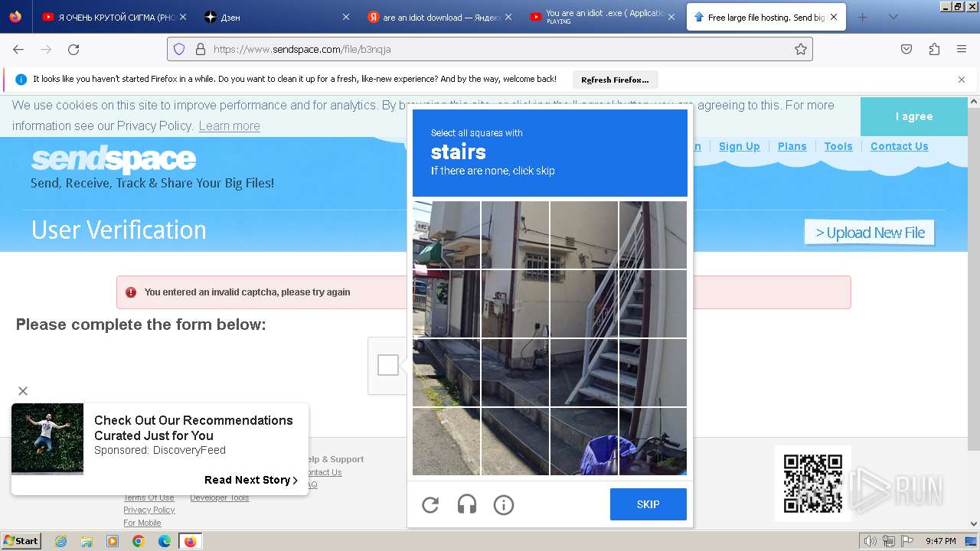Open captcha help info icon
The image size is (980, 551).
click(x=504, y=504)
